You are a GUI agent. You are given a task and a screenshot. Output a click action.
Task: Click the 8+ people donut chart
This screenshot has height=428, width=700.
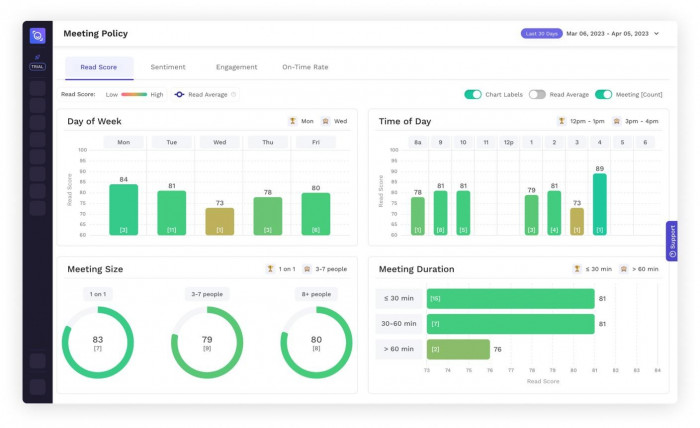(316, 343)
